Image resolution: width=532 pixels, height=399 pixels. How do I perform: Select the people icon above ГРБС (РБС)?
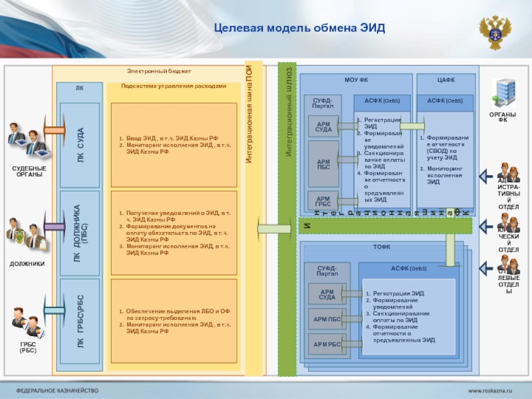[28, 323]
